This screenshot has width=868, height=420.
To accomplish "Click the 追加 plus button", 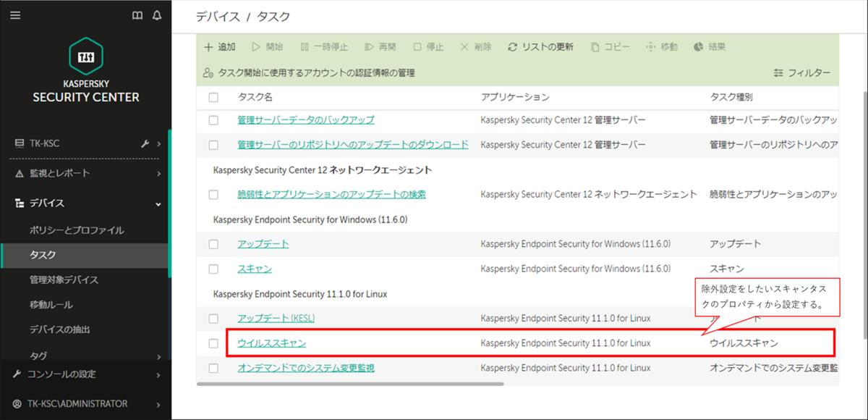I will 219,47.
